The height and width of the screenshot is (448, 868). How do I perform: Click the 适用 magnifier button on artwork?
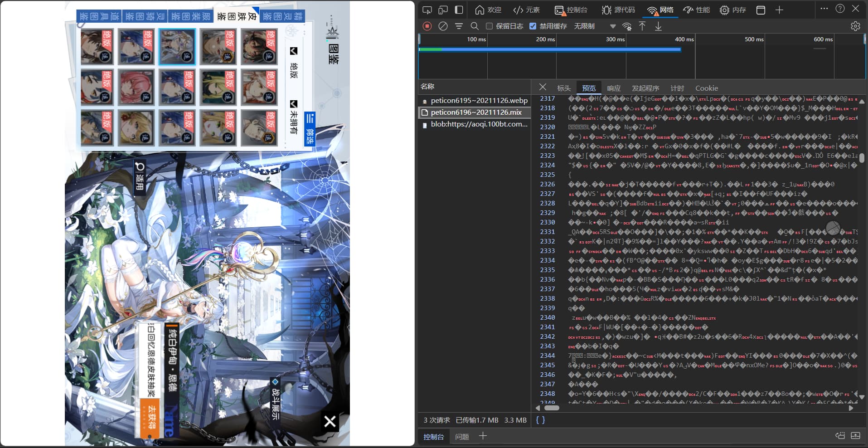(x=140, y=176)
